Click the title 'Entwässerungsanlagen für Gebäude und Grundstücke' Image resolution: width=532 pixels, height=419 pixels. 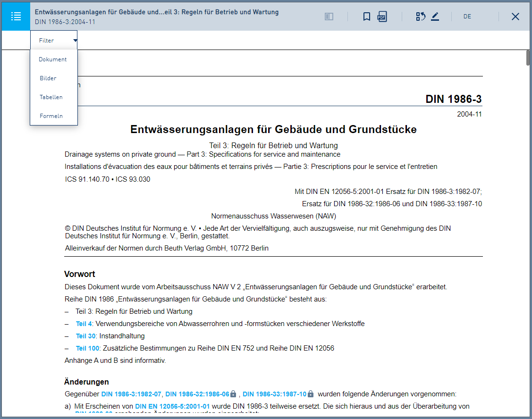click(273, 129)
